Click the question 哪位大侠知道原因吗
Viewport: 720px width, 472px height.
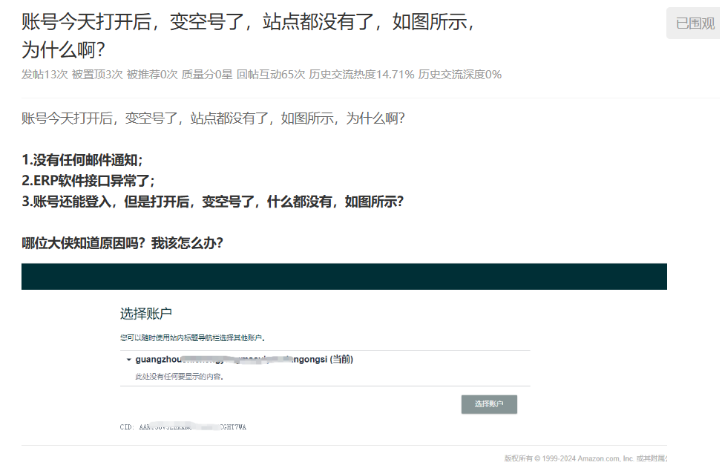(122, 243)
